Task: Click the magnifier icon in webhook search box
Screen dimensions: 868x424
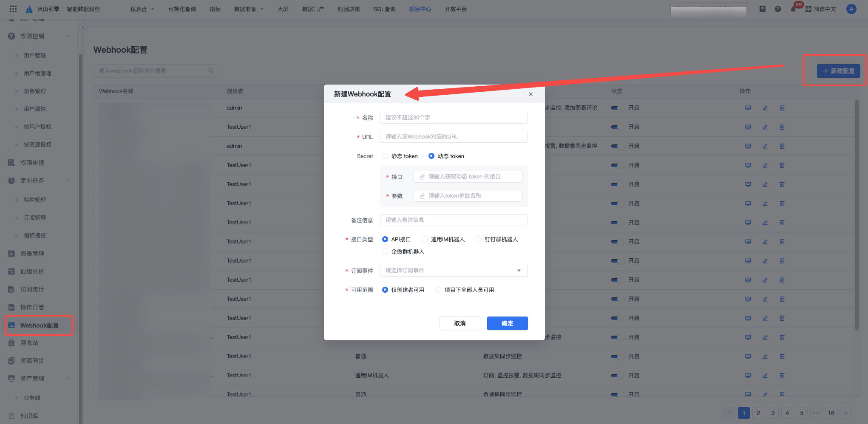Action: 211,71
